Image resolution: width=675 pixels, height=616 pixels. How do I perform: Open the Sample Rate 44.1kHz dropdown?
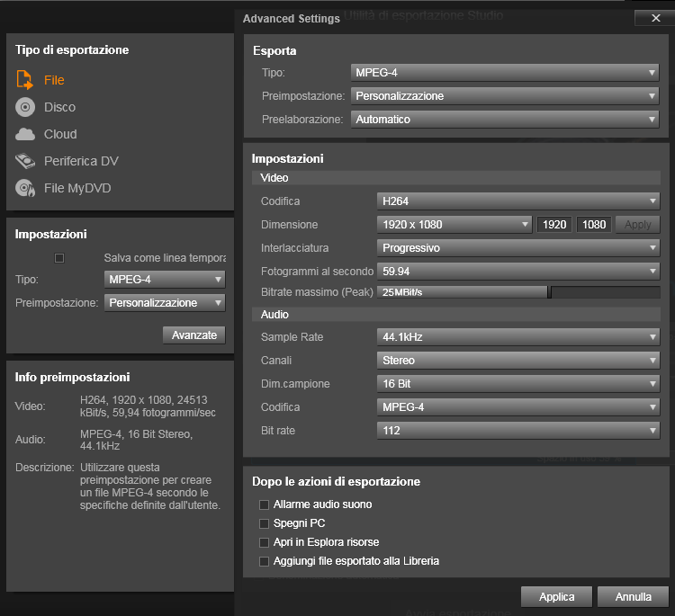(x=517, y=337)
